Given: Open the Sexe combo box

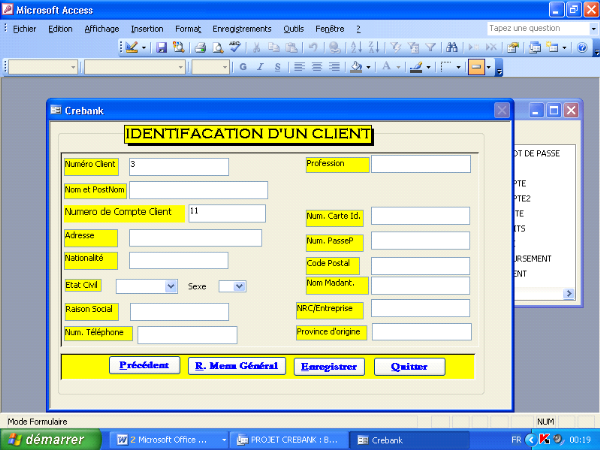Looking at the screenshot, I should coord(239,286).
